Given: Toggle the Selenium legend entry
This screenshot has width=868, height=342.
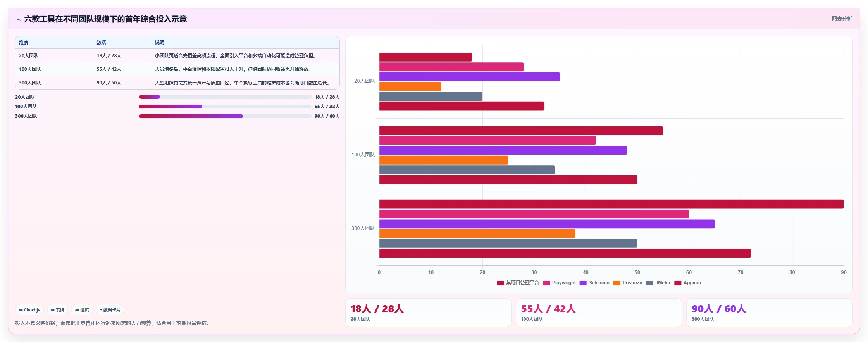Looking at the screenshot, I should 594,283.
